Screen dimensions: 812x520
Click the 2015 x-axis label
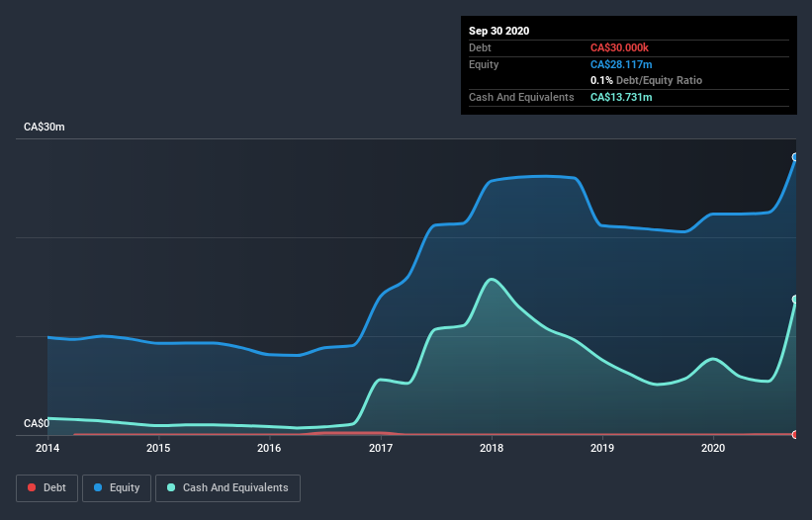158,448
